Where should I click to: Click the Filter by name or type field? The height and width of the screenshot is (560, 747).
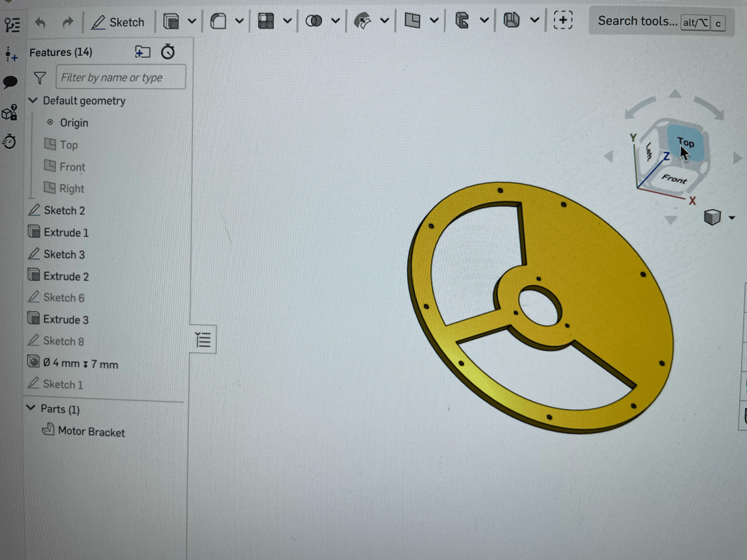click(x=121, y=77)
